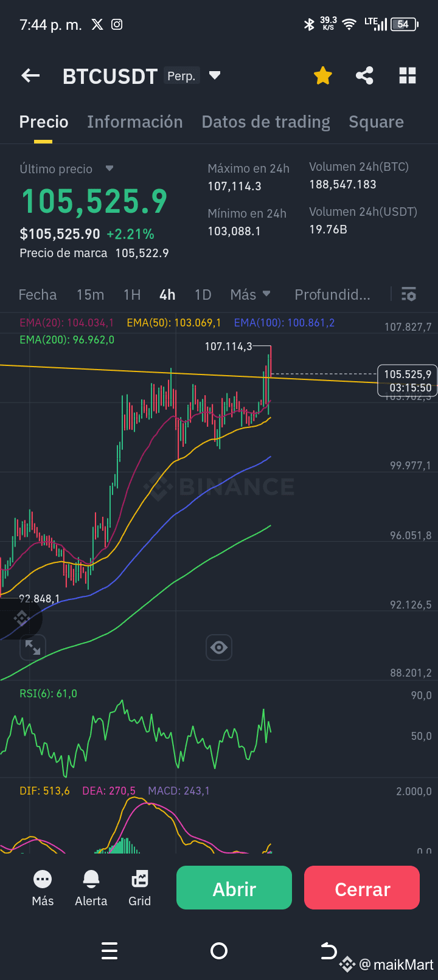The height and width of the screenshot is (980, 438).
Task: Select the Fecha chart option
Action: (38, 295)
